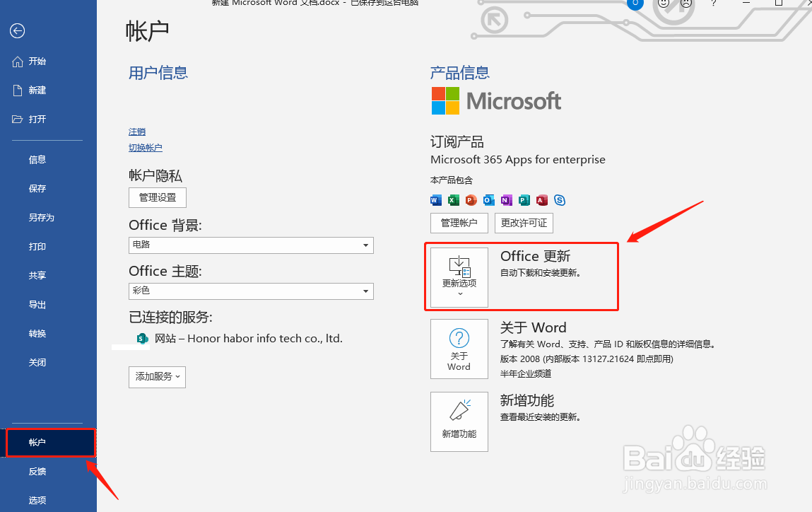Click the 切换帐户 switch account link
This screenshot has width=812, height=512.
coord(146,148)
